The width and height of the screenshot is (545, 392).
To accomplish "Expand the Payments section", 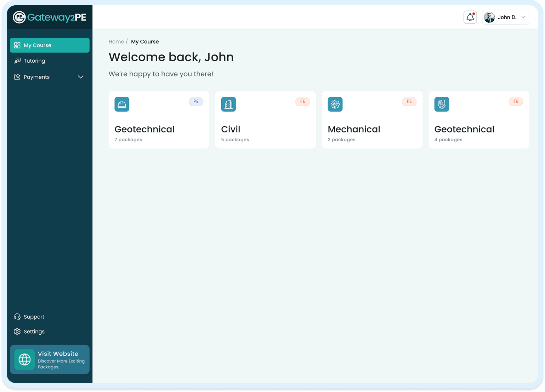I will pyautogui.click(x=80, y=77).
